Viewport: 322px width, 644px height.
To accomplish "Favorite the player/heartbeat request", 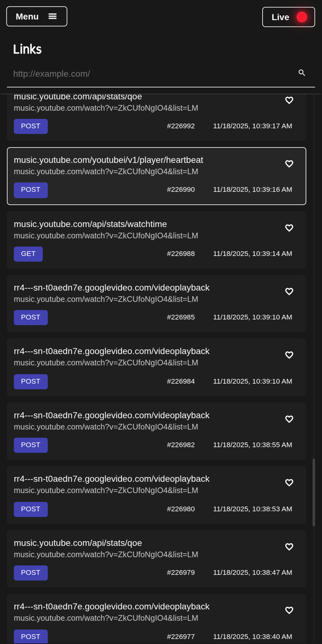I will (x=289, y=164).
